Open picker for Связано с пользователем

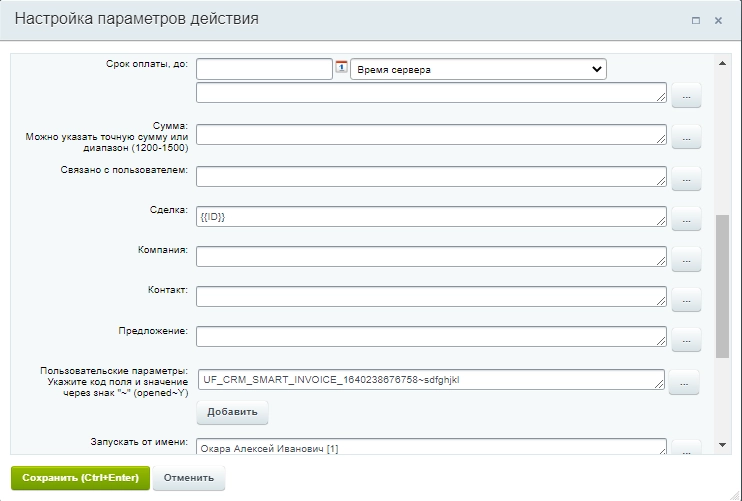(685, 179)
